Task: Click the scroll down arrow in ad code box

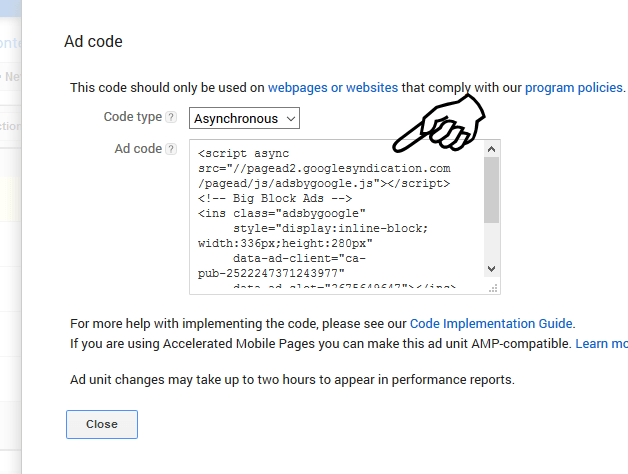Action: (491, 268)
